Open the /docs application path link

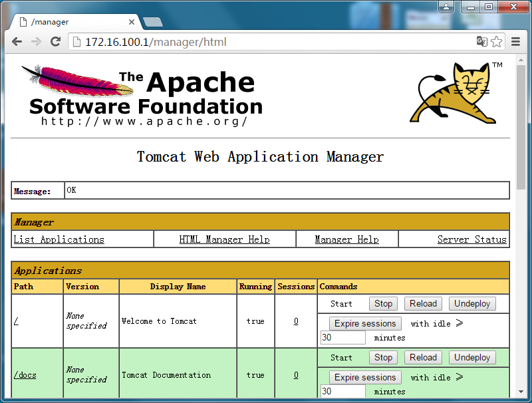[x=25, y=375]
